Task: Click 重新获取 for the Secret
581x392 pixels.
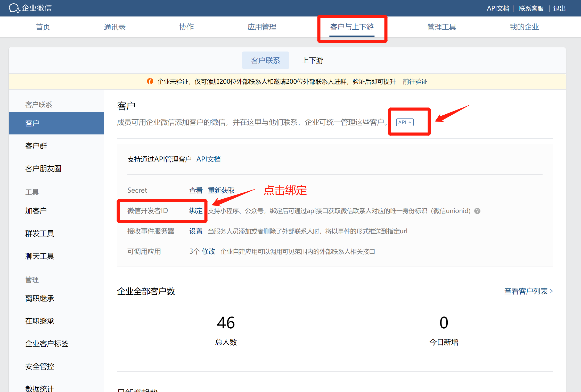Action: 221,190
